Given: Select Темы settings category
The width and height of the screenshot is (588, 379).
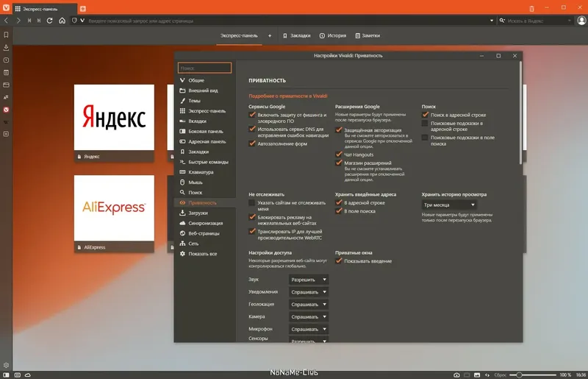Looking at the screenshot, I should click(x=205, y=101).
